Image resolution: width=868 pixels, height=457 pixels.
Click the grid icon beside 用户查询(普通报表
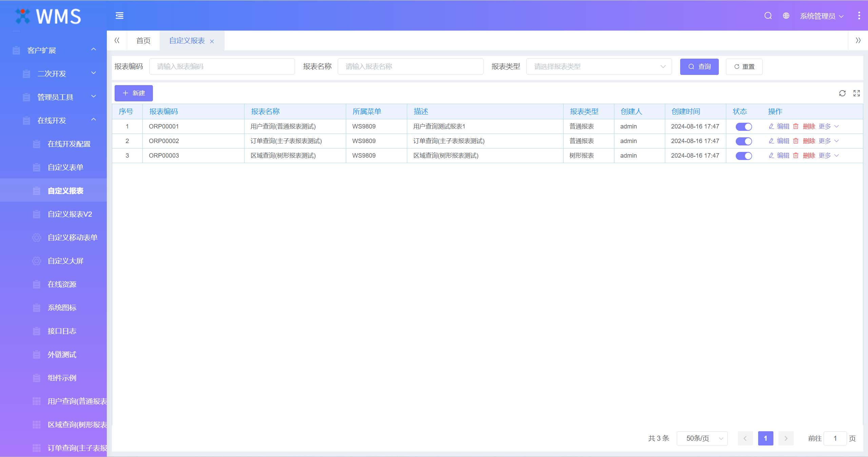tap(37, 401)
